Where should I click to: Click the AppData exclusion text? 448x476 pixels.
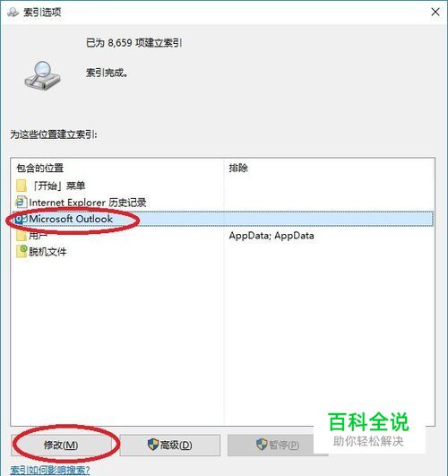point(271,236)
